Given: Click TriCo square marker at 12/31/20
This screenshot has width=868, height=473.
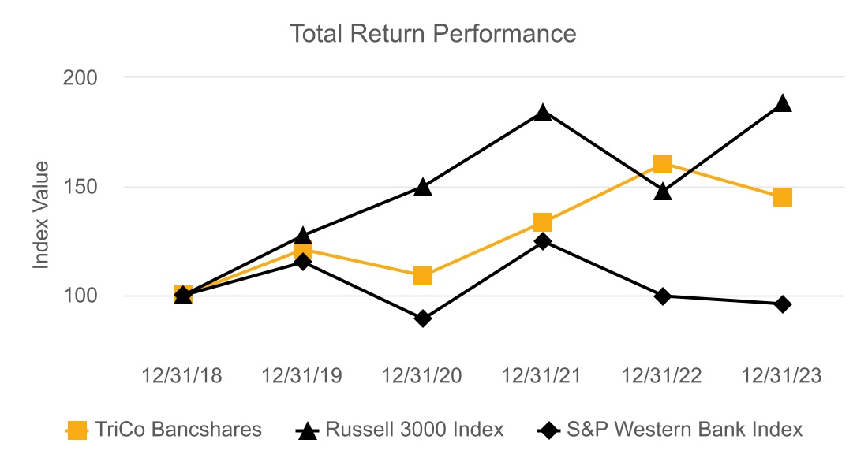Looking at the screenshot, I should (x=423, y=276).
